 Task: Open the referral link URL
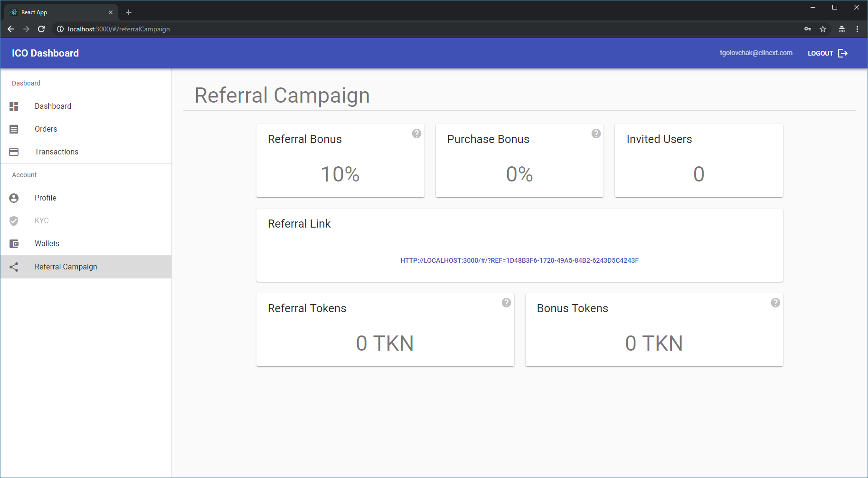(x=519, y=260)
